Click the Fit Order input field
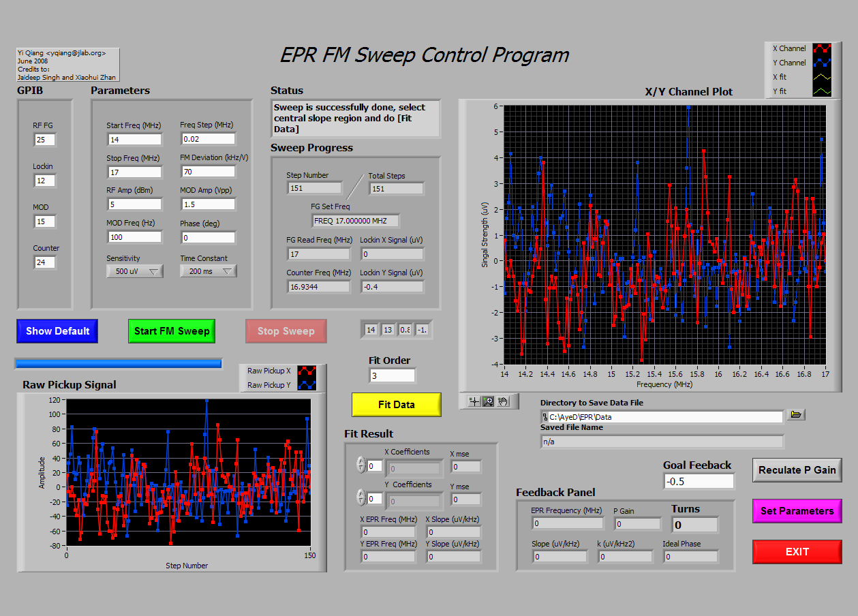The height and width of the screenshot is (616, 858). pos(393,375)
